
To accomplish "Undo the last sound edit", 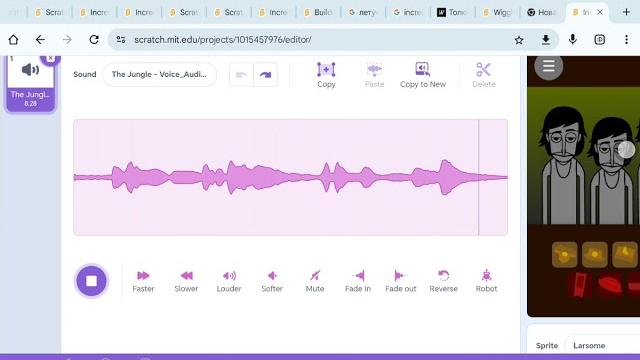I will click(241, 75).
